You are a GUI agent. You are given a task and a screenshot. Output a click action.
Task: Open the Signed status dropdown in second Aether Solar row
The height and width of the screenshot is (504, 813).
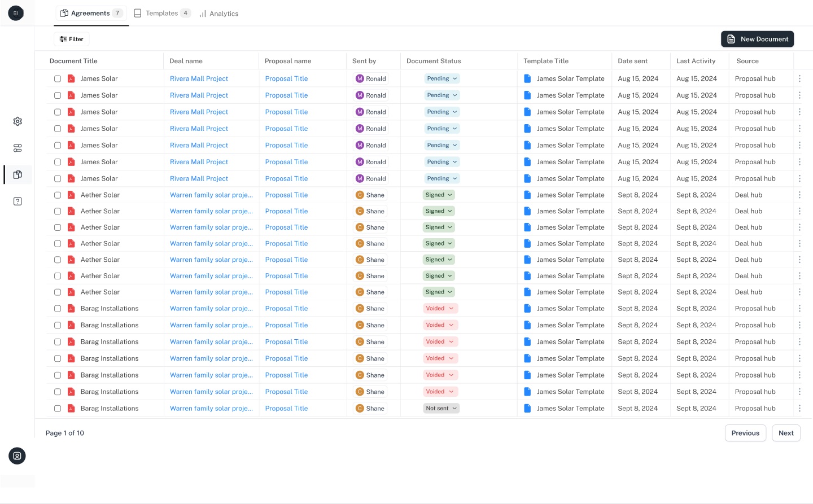439,211
